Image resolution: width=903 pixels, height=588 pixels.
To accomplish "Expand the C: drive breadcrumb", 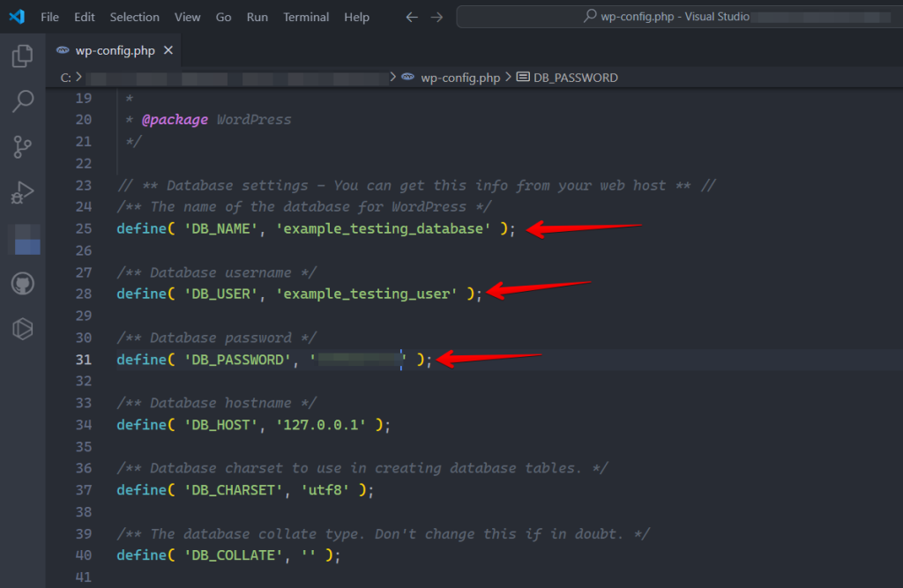I will 67,77.
